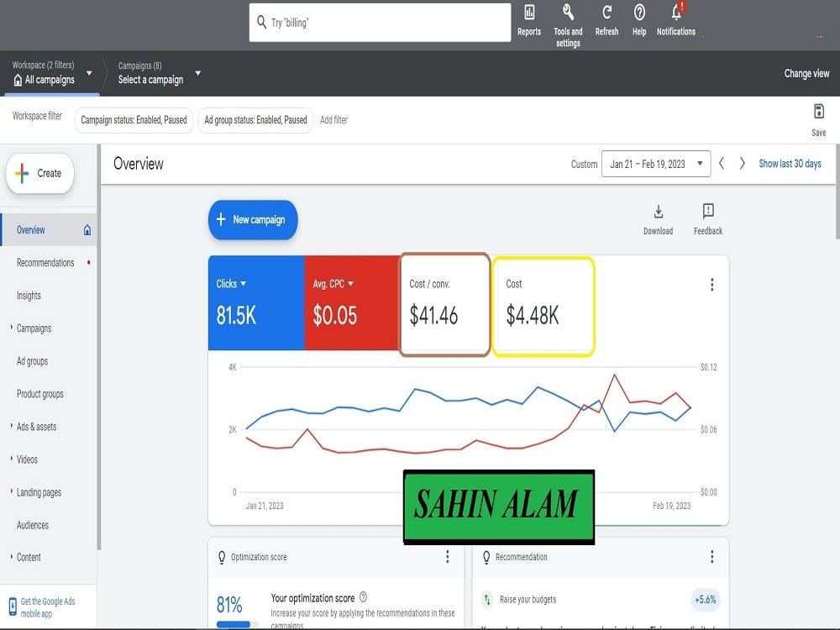Click the Create button
Image resolution: width=840 pixels, height=630 pixels.
pyautogui.click(x=40, y=173)
